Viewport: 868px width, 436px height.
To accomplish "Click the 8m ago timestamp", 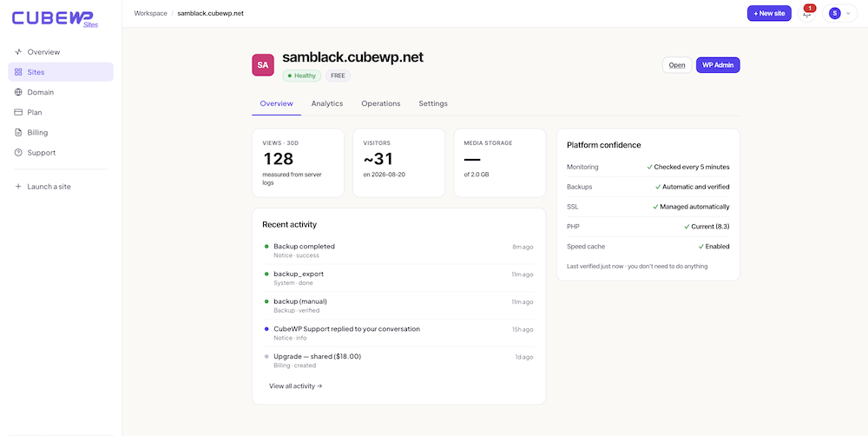I will pos(523,247).
